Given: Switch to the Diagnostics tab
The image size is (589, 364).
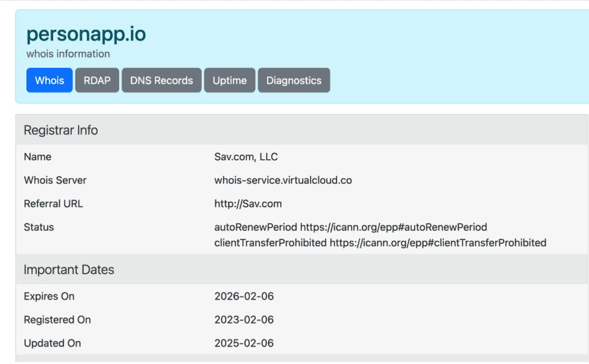Looking at the screenshot, I should click(294, 81).
